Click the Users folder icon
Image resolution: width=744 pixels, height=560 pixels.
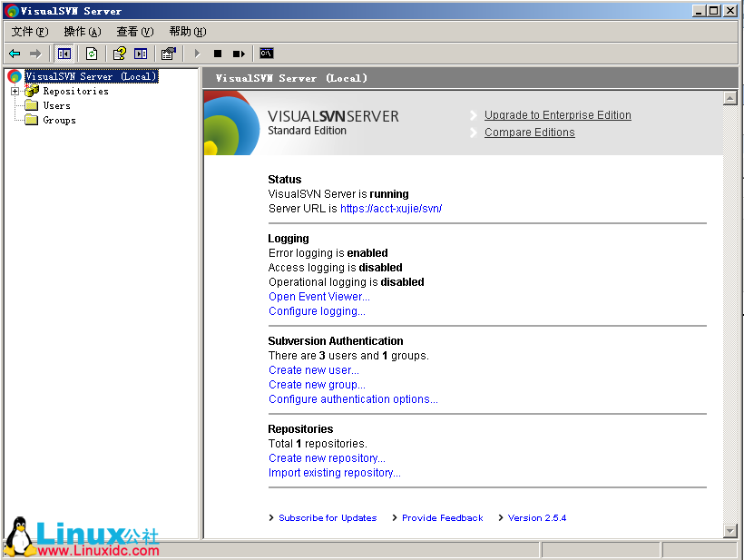[32, 105]
